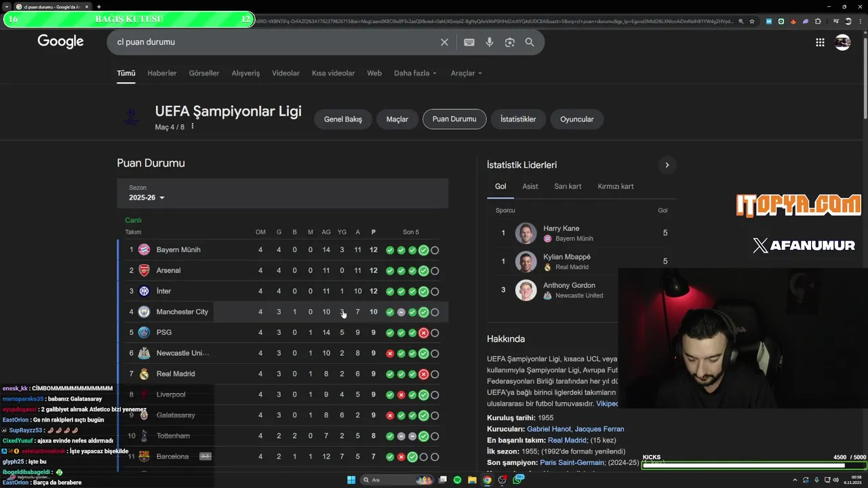
Task: Open the Real Madrid founder-info link
Action: coord(567,441)
